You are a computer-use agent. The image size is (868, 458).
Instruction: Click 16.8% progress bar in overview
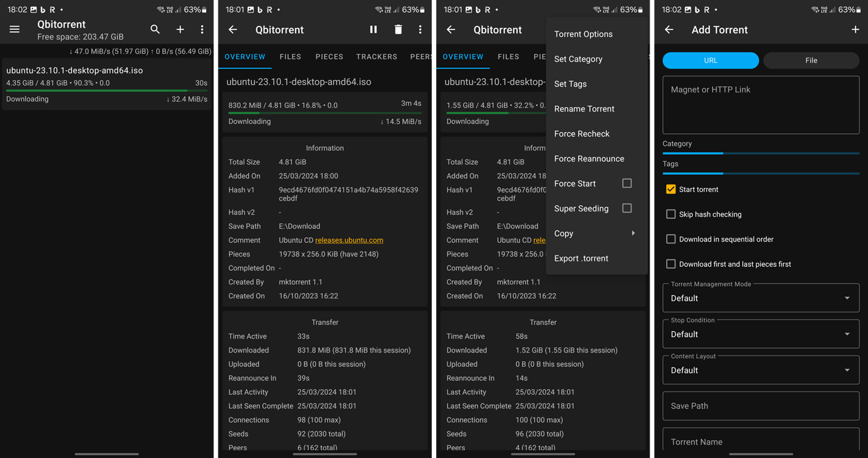click(x=324, y=113)
